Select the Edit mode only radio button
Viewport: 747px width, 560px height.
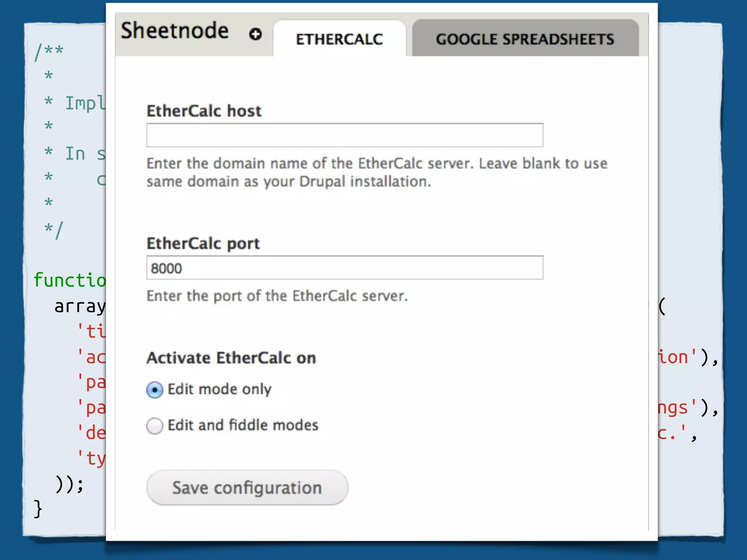pos(155,390)
